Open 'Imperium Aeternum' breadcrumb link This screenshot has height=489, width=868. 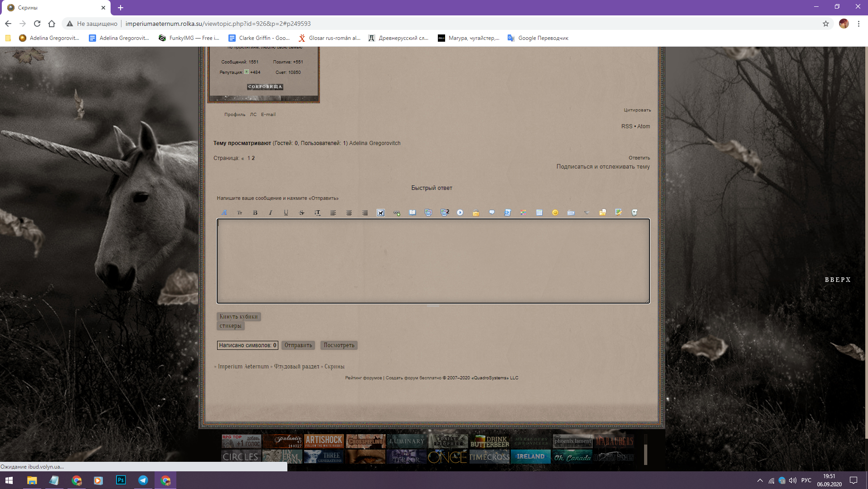coord(243,367)
